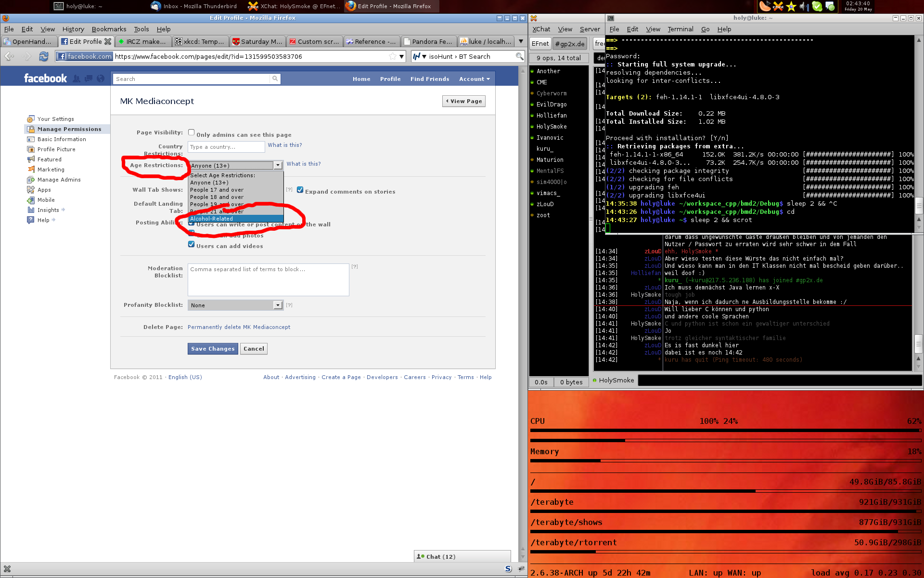Click the Type a country input field
The height and width of the screenshot is (578, 924).
click(226, 147)
